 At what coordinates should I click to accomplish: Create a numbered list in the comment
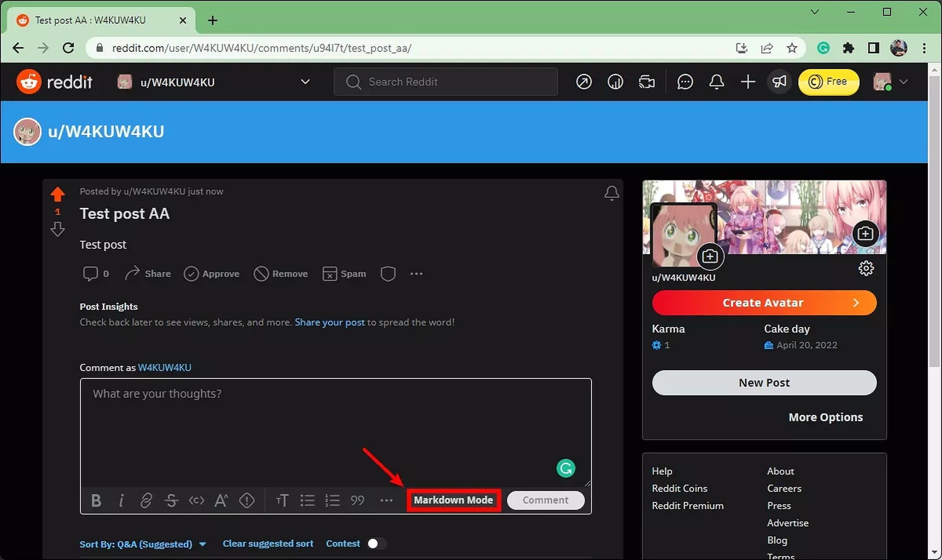pos(332,500)
